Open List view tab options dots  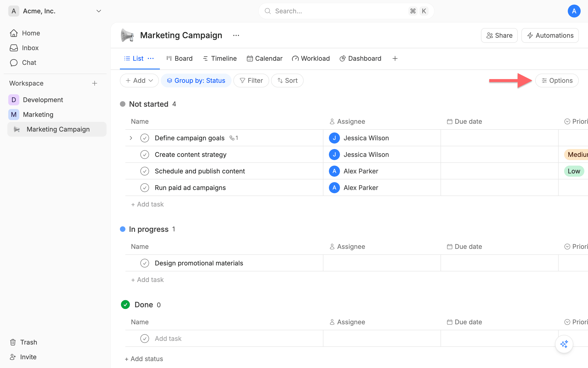click(x=151, y=58)
